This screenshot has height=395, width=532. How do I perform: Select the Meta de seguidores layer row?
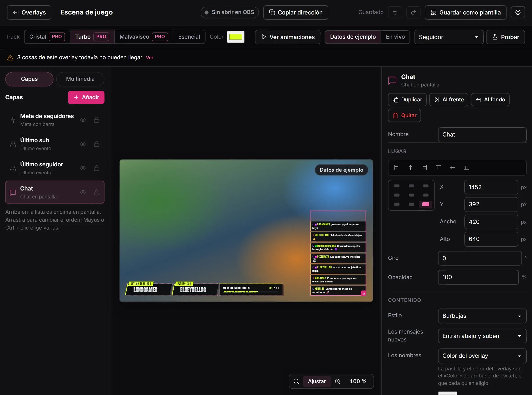pos(55,120)
